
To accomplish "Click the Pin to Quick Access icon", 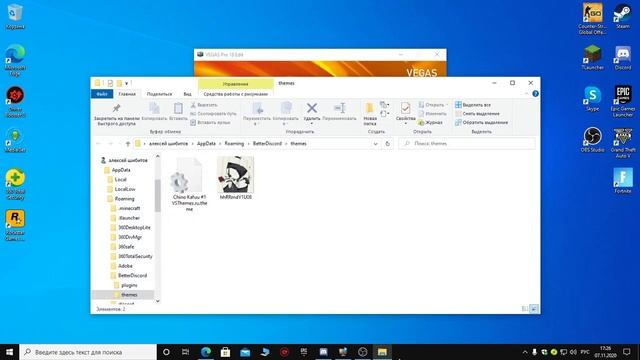I will tap(116, 108).
